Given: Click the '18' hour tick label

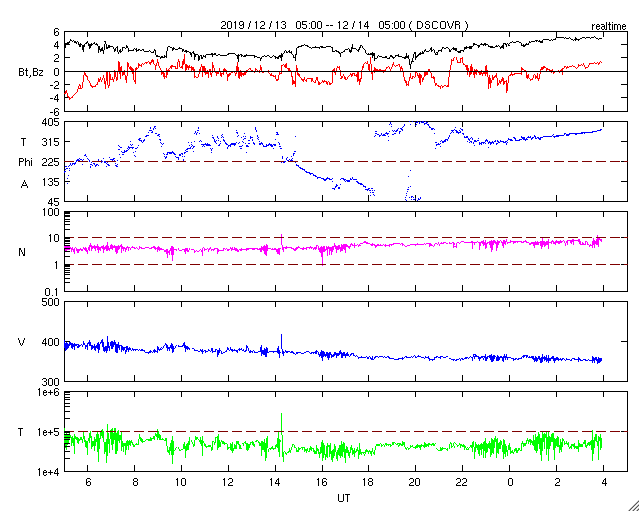Looking at the screenshot, I should coord(369,482).
